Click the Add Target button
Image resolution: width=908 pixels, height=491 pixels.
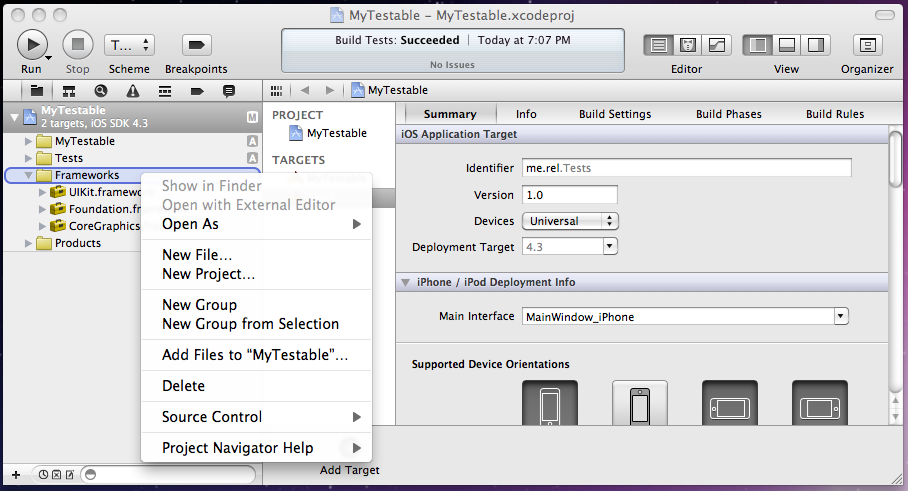[349, 470]
